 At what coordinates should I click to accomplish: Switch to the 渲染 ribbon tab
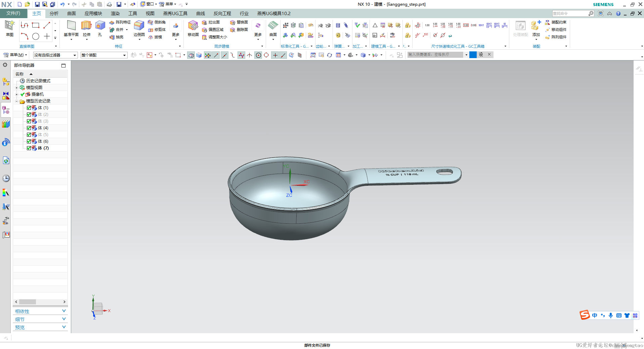click(x=115, y=13)
